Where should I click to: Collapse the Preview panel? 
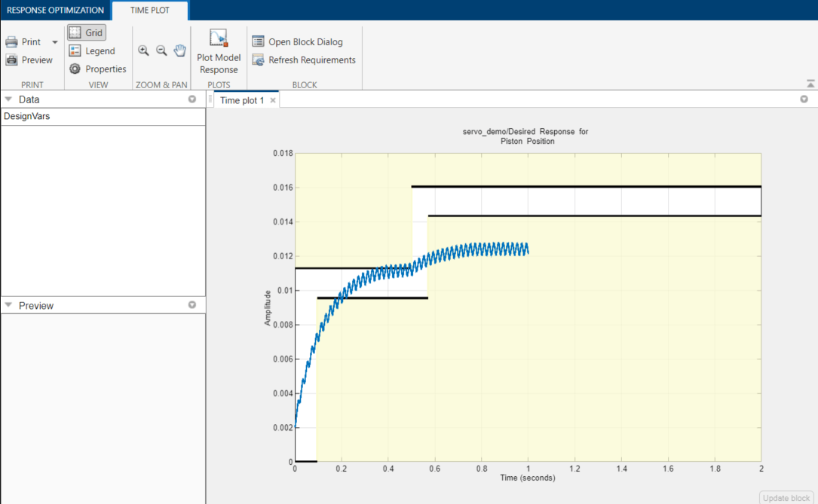pos(8,306)
